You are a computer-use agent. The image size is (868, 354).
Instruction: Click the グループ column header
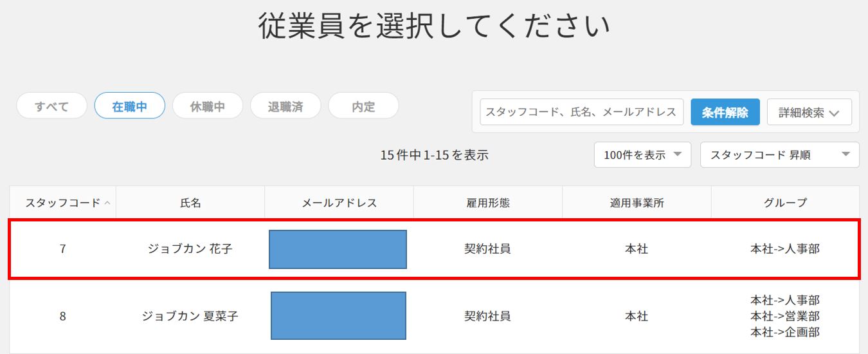tap(785, 203)
